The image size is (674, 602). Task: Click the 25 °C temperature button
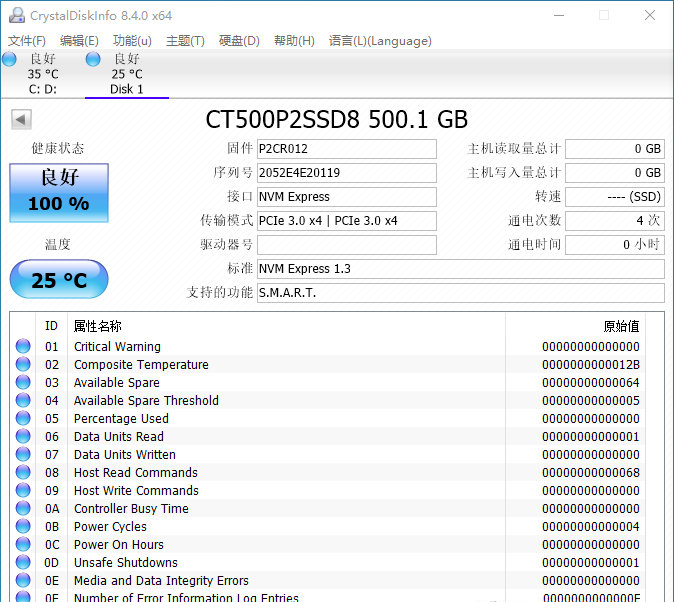59,280
